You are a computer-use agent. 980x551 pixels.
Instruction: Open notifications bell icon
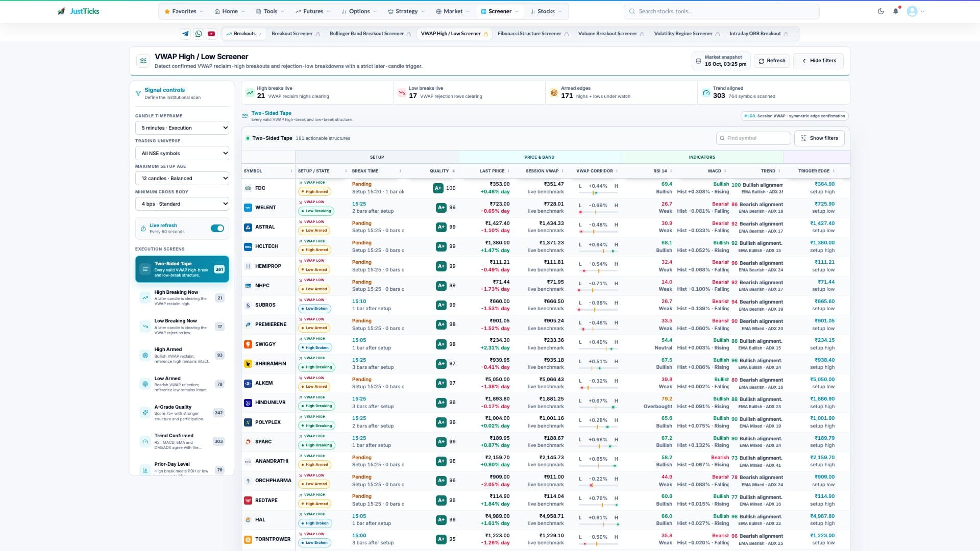(896, 11)
